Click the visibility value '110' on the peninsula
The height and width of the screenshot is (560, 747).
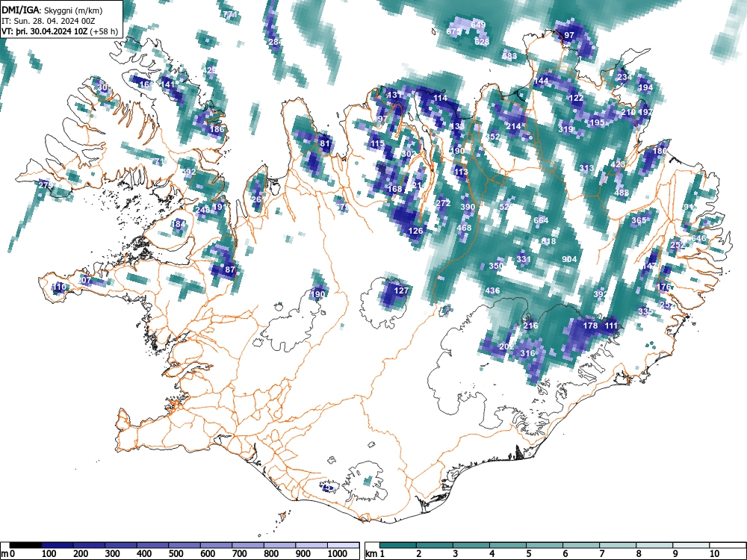click(59, 287)
